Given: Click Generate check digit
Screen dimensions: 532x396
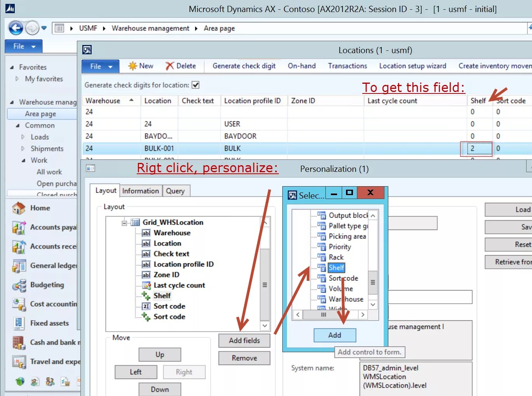Looking at the screenshot, I should tap(244, 66).
